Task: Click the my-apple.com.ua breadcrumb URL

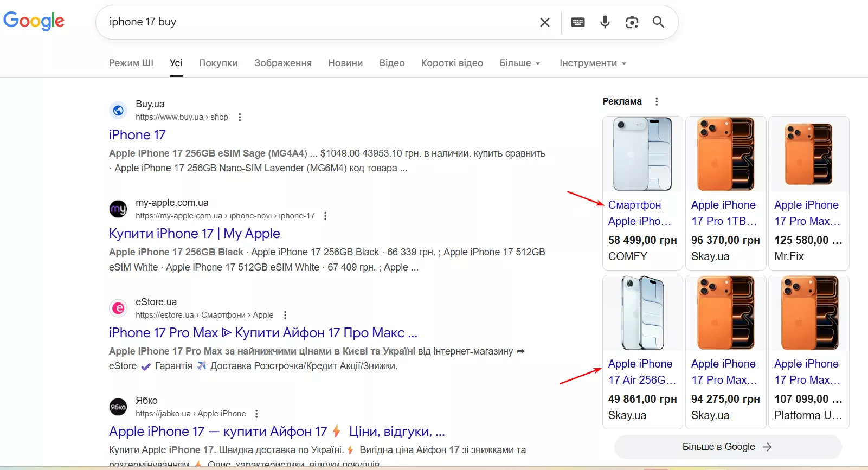Action: (225, 216)
